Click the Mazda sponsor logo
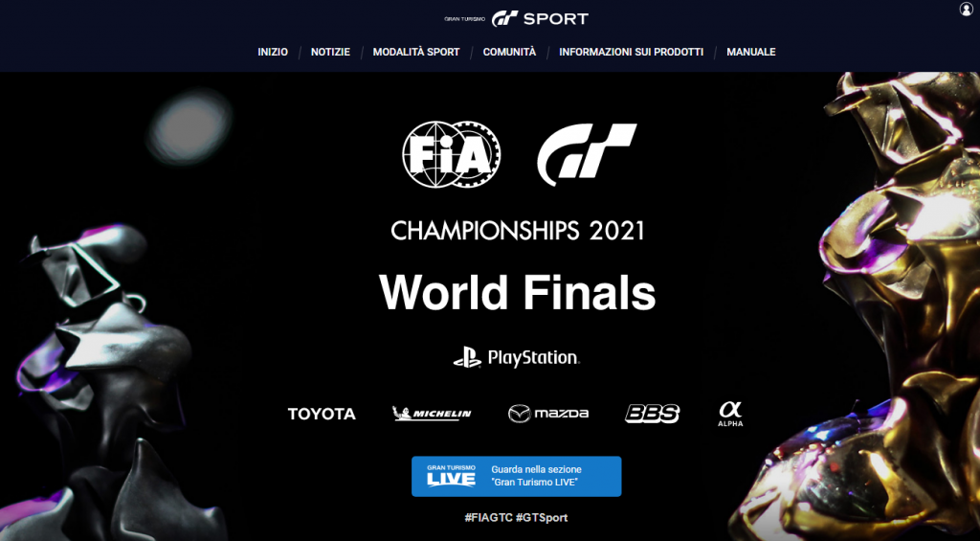This screenshot has height=541, width=980. tap(548, 414)
